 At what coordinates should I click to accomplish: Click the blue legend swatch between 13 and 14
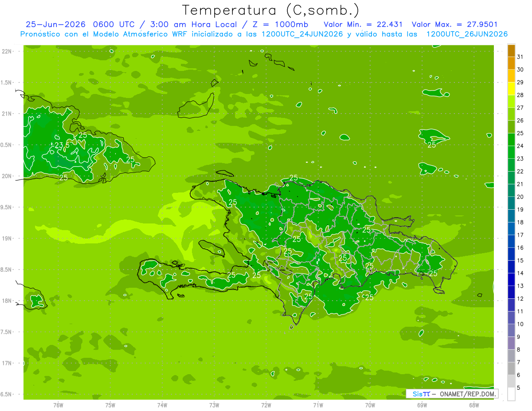pos(511,280)
